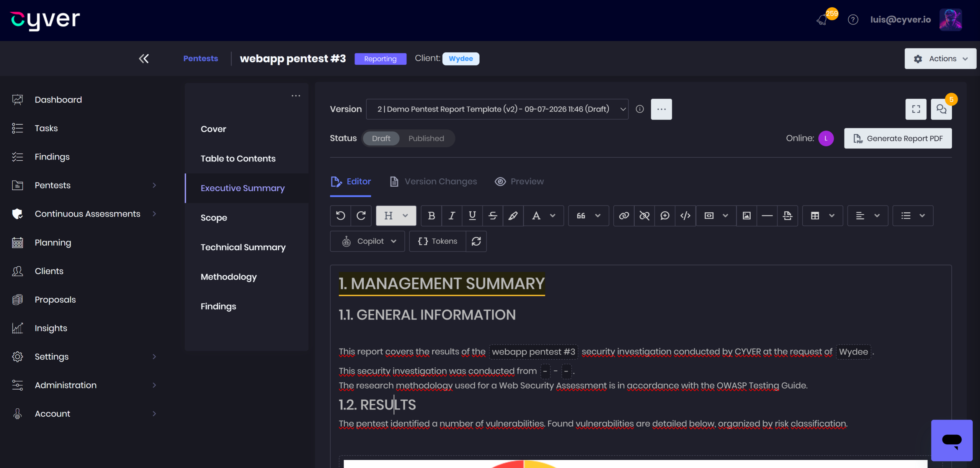Click the Wydee client badge
980x468 pixels.
tap(461, 59)
